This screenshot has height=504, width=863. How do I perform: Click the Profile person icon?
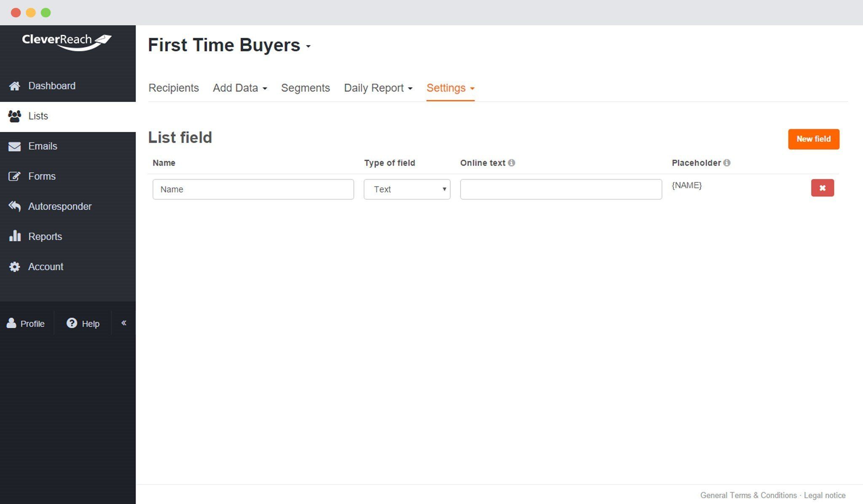coord(11,323)
